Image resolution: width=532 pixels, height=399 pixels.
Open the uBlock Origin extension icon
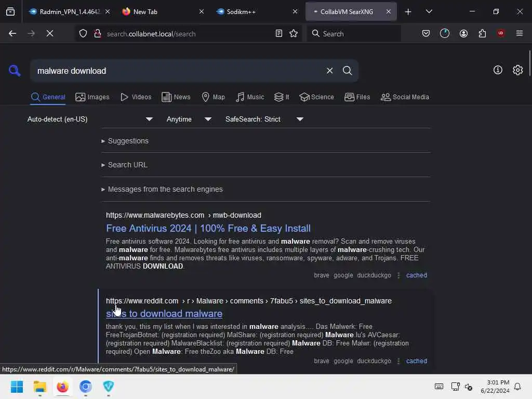click(501, 33)
